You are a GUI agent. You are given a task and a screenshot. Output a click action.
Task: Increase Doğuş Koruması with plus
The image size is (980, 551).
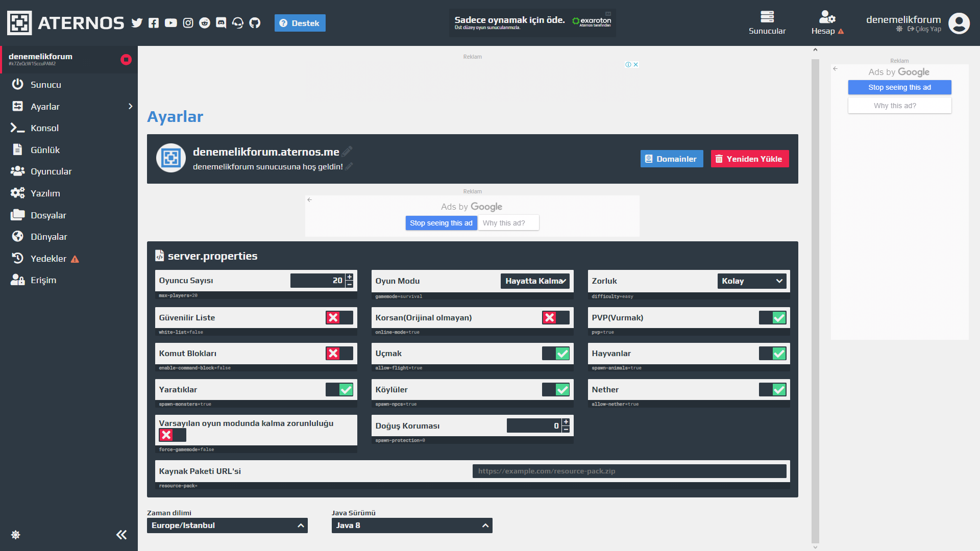[x=566, y=422]
